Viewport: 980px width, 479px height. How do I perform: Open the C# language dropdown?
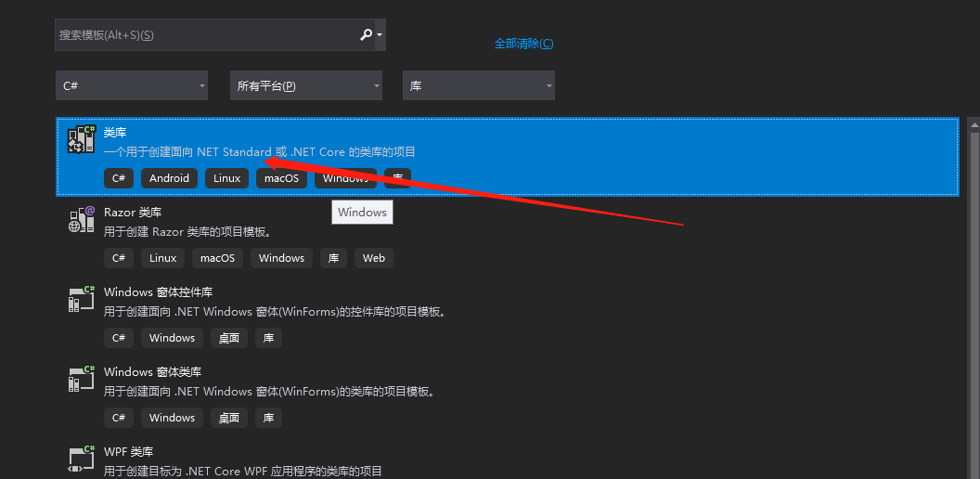[x=132, y=85]
